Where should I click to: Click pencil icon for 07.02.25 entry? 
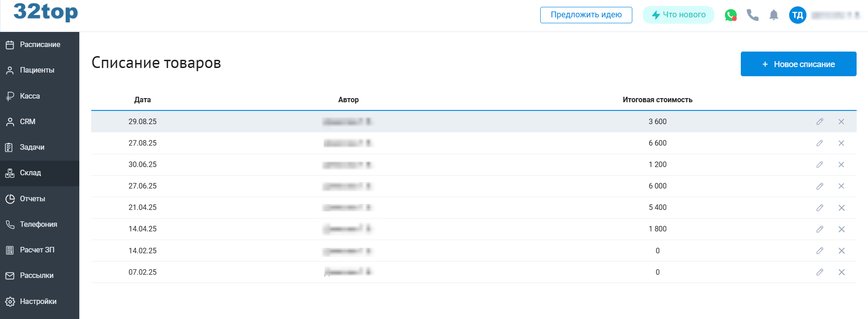(820, 272)
